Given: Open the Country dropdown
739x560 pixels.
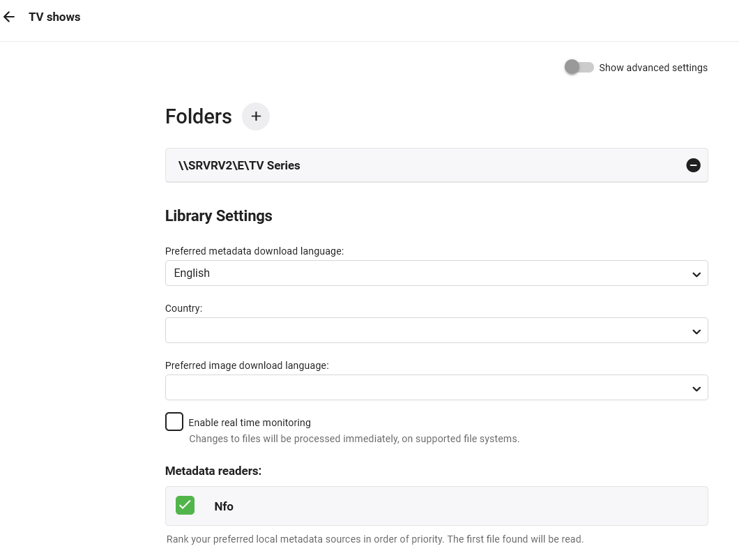Looking at the screenshot, I should click(418, 331).
